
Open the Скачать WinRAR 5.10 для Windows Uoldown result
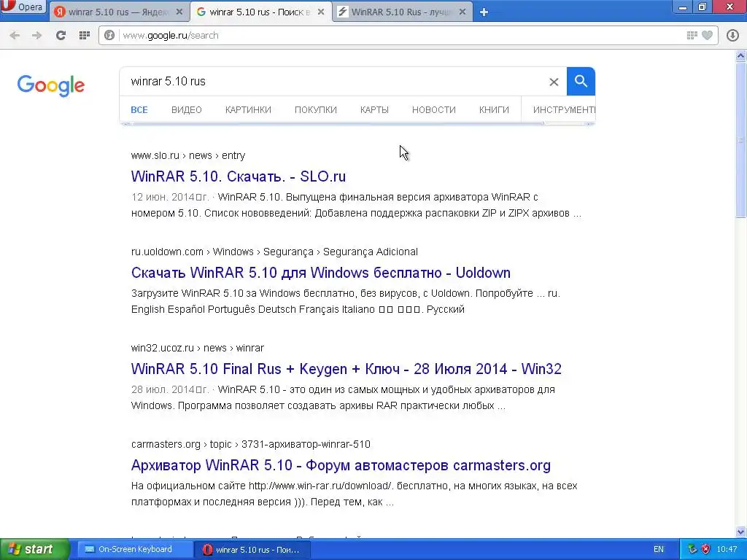[x=321, y=273]
